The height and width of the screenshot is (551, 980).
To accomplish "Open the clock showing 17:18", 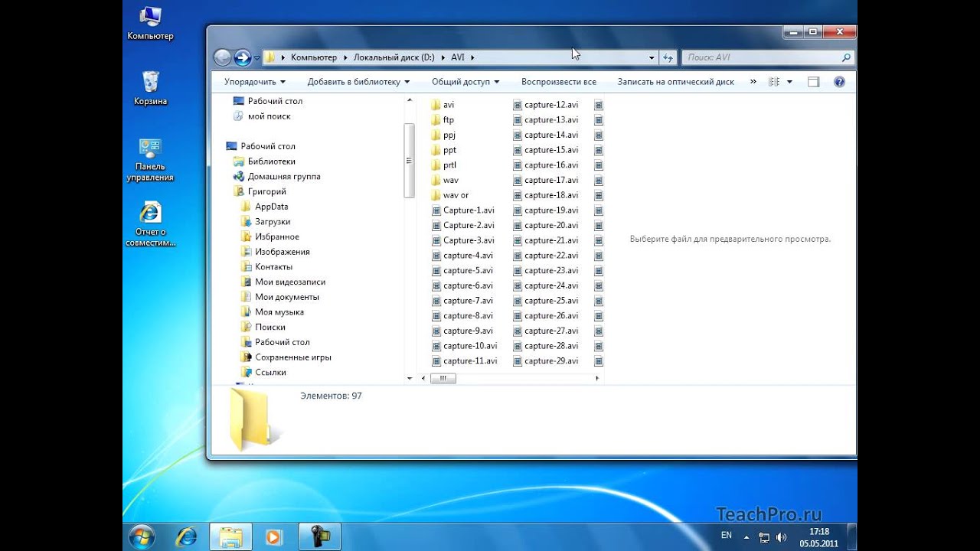I will 819,537.
